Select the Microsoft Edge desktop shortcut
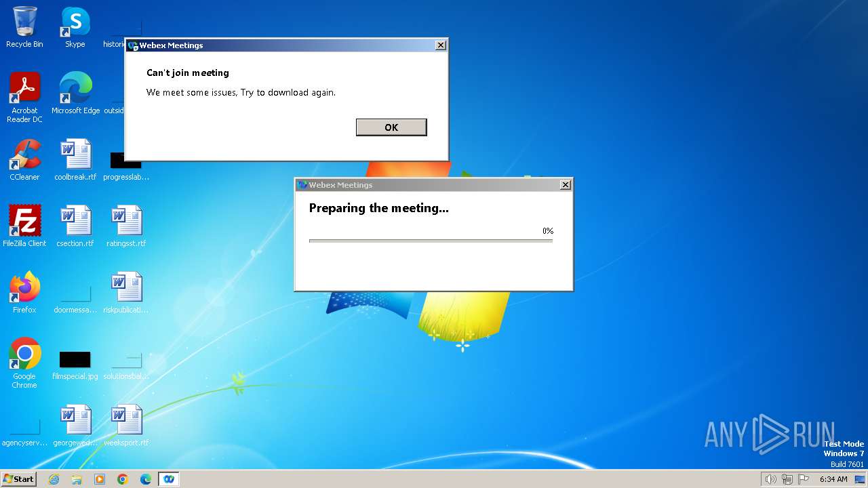The width and height of the screenshot is (868, 488). tap(75, 94)
